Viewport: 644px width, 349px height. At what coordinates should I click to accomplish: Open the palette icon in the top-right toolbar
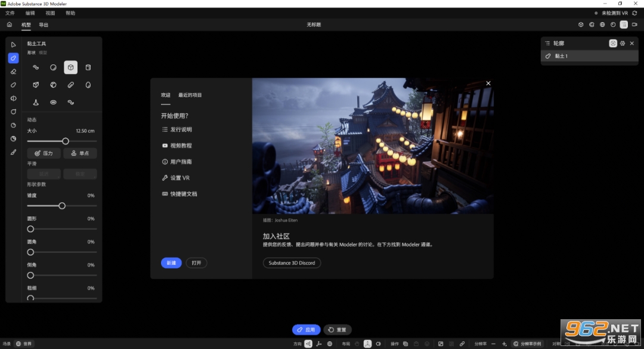(x=592, y=24)
